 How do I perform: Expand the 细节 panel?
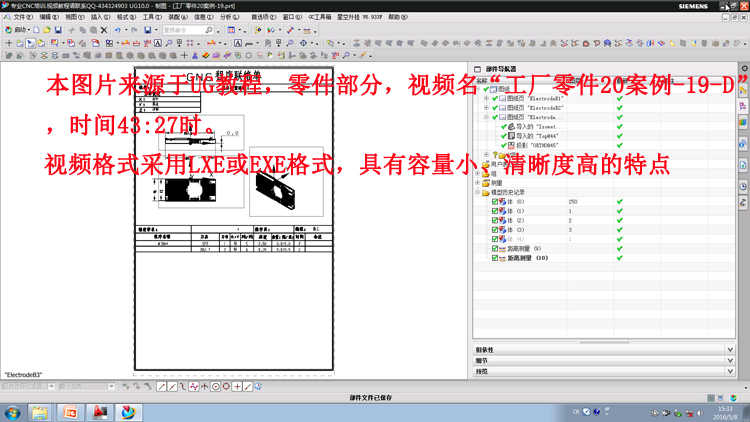[x=604, y=360]
